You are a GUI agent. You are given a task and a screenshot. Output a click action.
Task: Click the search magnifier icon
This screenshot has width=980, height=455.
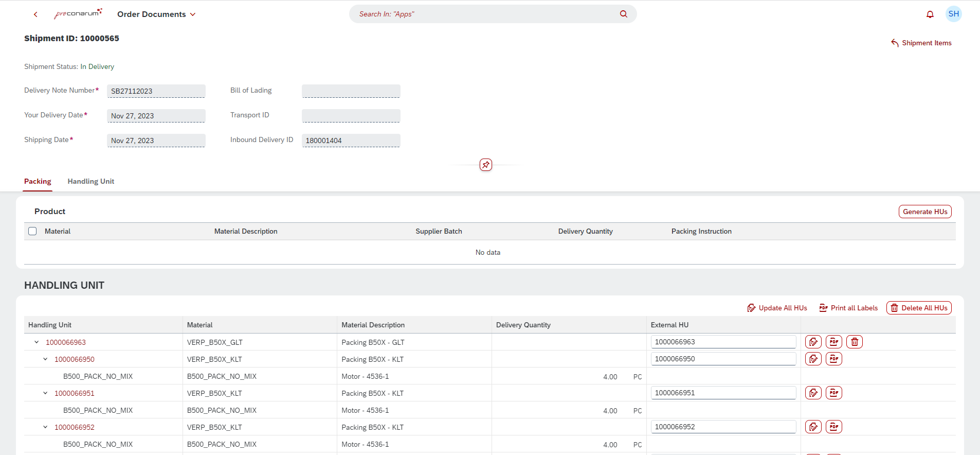[x=623, y=14]
